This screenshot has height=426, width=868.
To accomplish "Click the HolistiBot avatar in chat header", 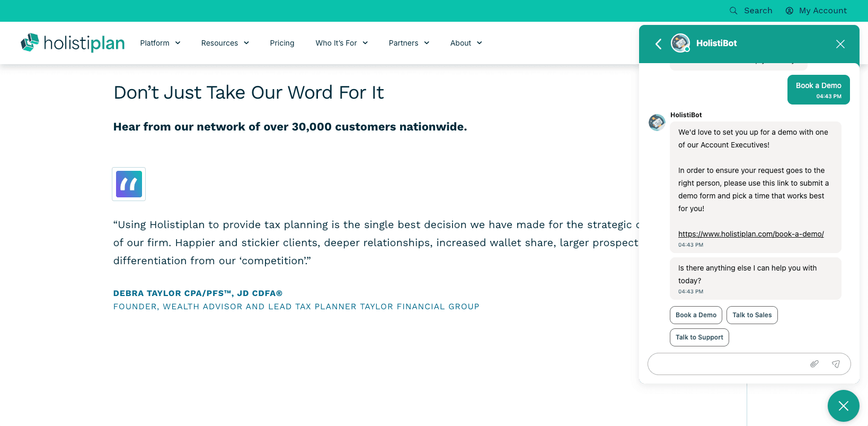I will click(x=680, y=43).
